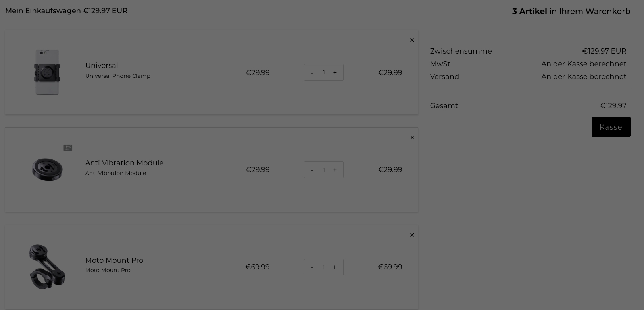This screenshot has width=644, height=310.
Task: Decrease Universal Phone Clamp quantity
Action: pos(312,72)
